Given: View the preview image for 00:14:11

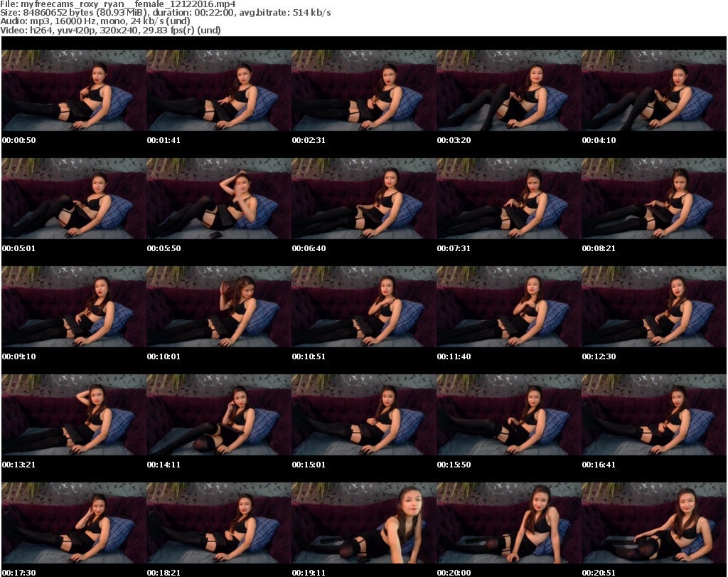Looking at the screenshot, I should click(x=219, y=415).
